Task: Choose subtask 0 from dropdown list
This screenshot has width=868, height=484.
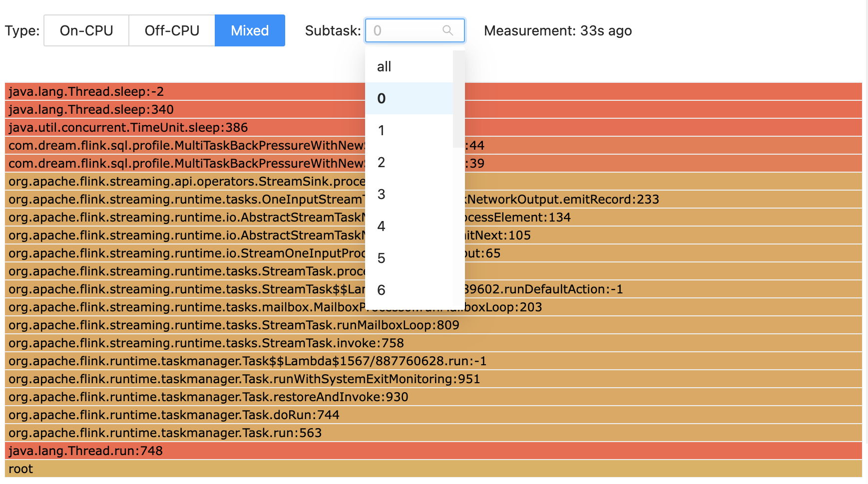Action: click(x=409, y=98)
